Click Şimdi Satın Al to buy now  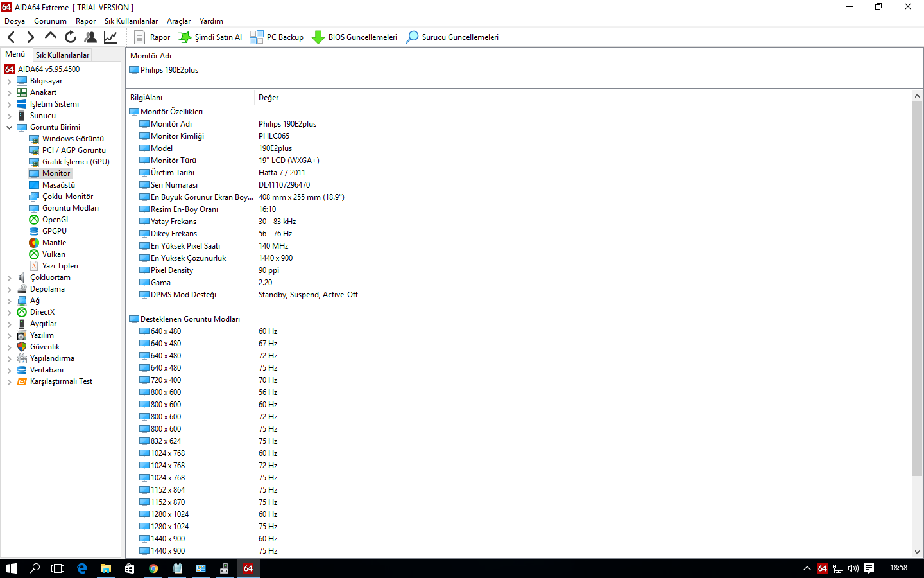click(210, 37)
